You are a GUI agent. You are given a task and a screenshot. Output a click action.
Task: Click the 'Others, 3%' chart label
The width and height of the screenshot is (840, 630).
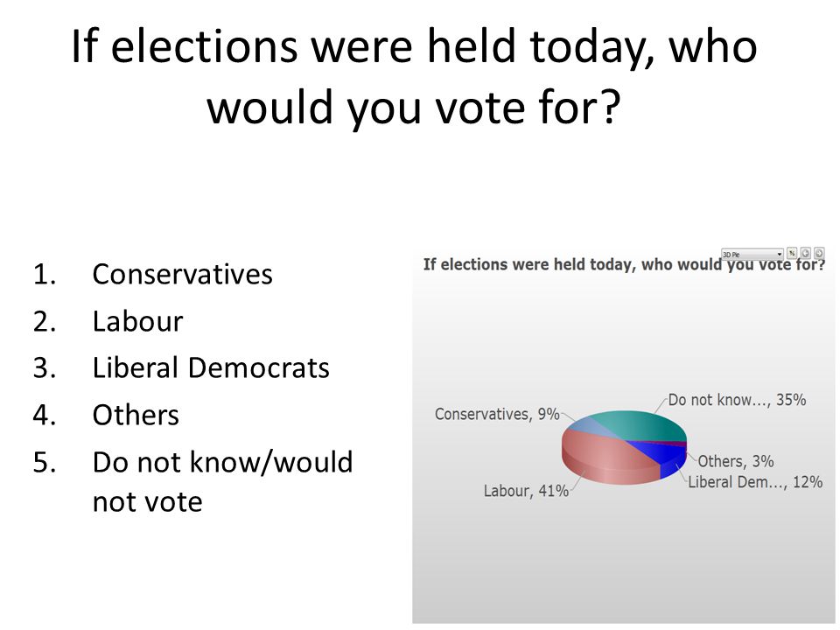click(x=736, y=461)
